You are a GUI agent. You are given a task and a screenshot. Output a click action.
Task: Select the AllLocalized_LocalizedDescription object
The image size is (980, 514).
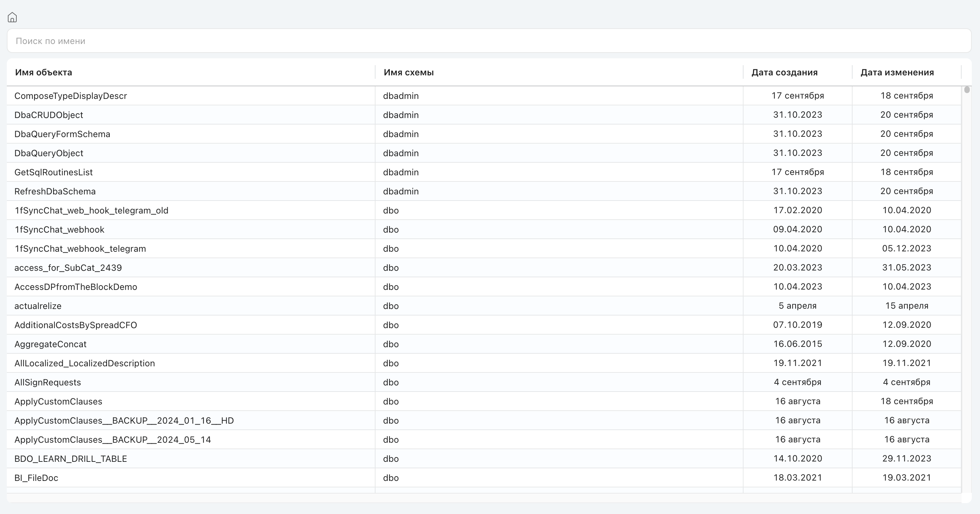[x=85, y=363]
